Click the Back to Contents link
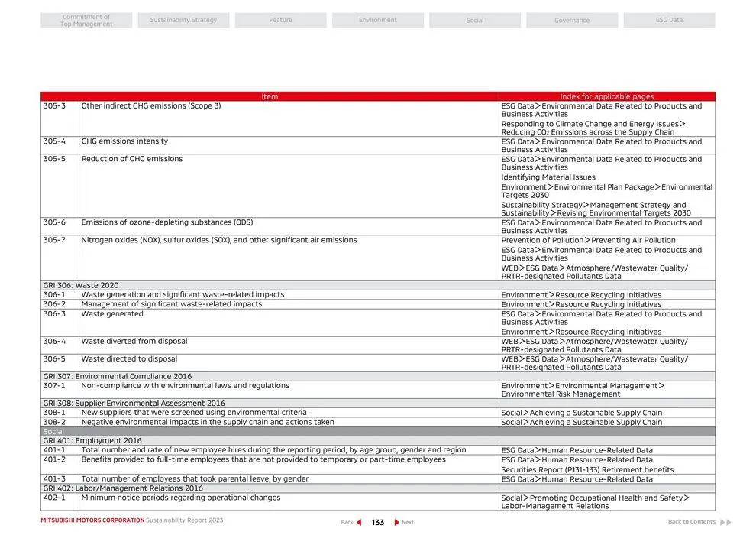Image resolution: width=756 pixels, height=535 pixels. coord(692,521)
